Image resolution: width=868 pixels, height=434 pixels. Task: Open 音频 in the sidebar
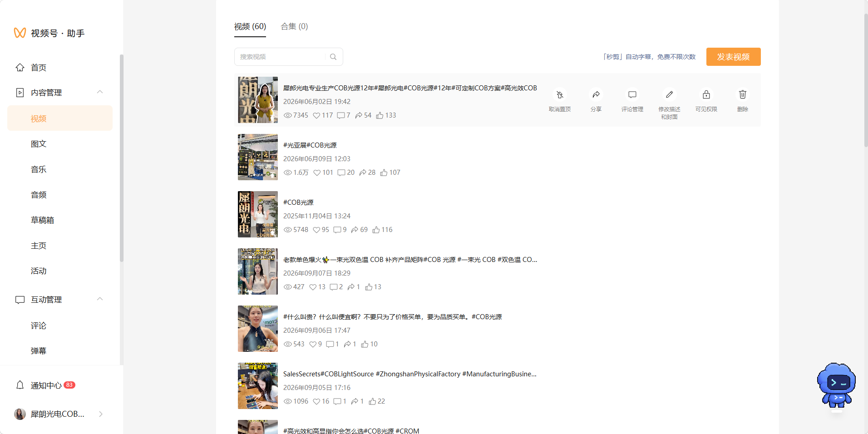pos(39,195)
